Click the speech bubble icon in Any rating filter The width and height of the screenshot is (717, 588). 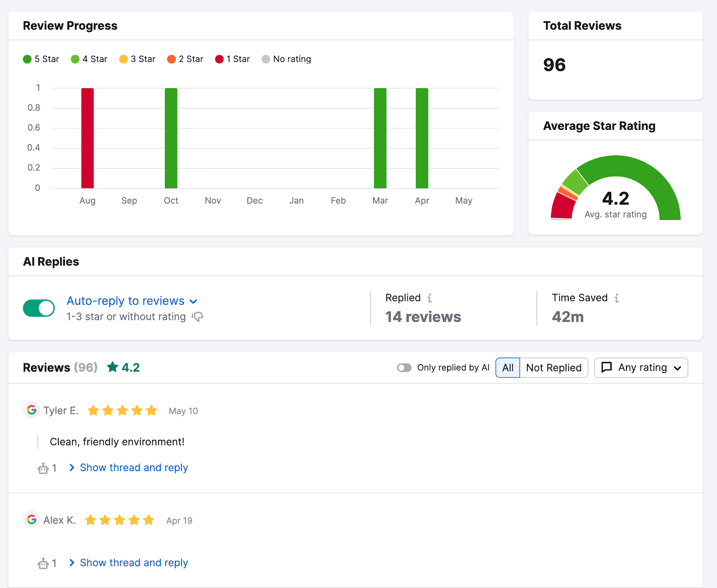pos(608,367)
